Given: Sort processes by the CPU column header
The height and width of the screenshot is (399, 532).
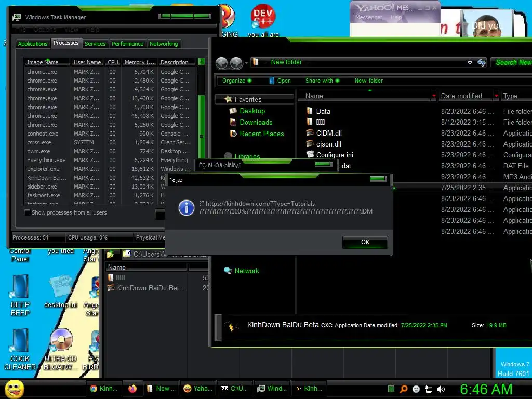Looking at the screenshot, I should 113,62.
